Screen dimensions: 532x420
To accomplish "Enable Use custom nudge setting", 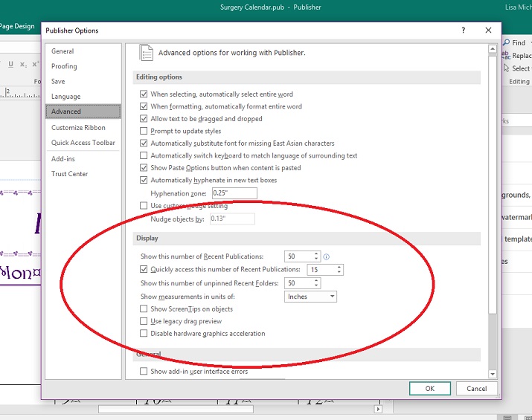I will point(144,206).
